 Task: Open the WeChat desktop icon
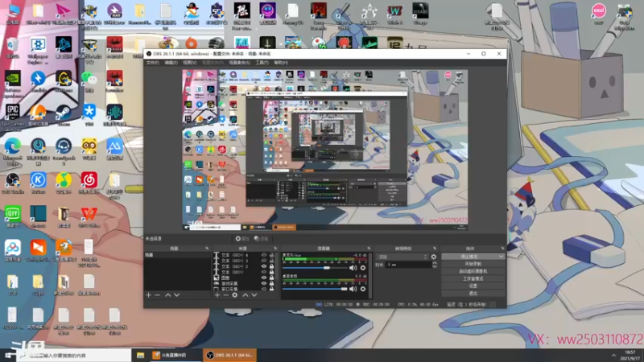click(89, 80)
